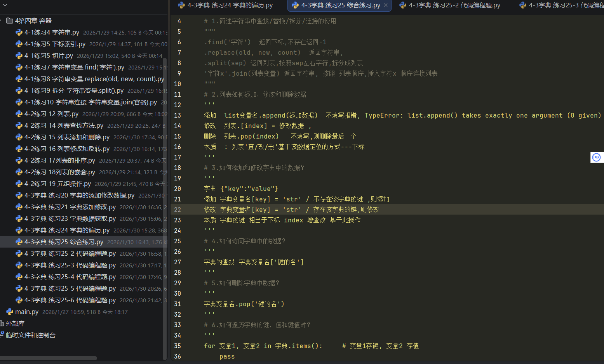604x364 pixels.
Task: Click line number 13 in gutter
Action: 178,115
